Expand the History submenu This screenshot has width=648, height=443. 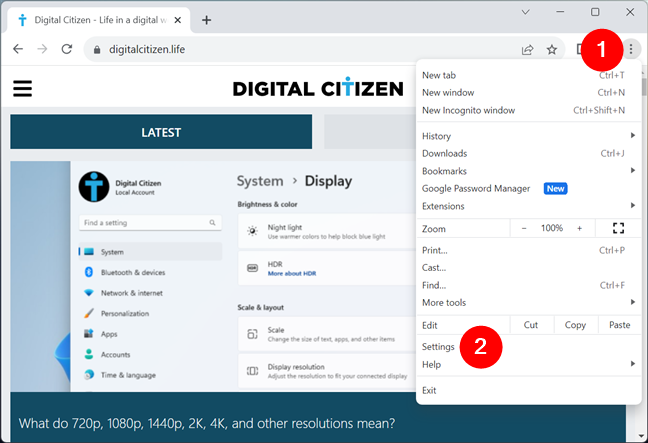529,136
